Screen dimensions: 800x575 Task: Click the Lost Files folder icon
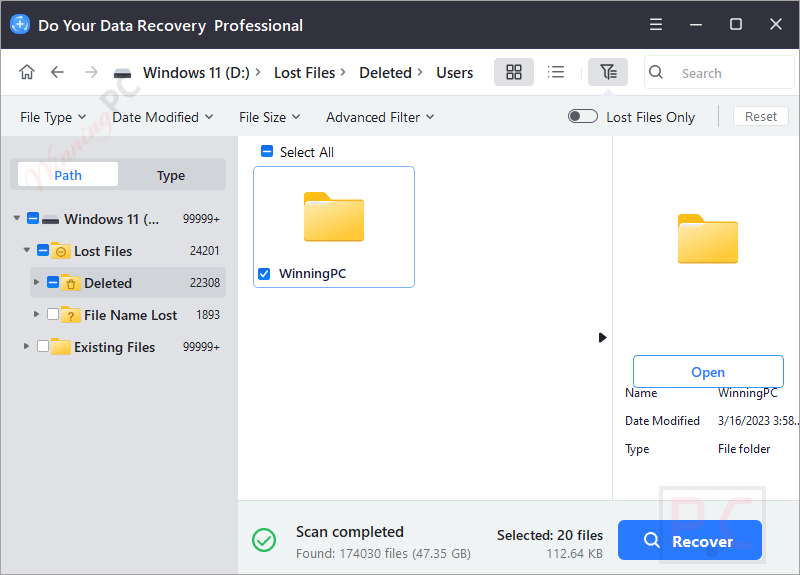(60, 251)
